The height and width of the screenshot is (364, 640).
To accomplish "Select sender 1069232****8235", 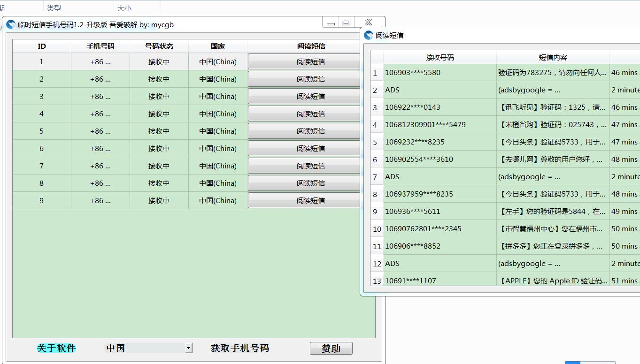I will point(440,142).
